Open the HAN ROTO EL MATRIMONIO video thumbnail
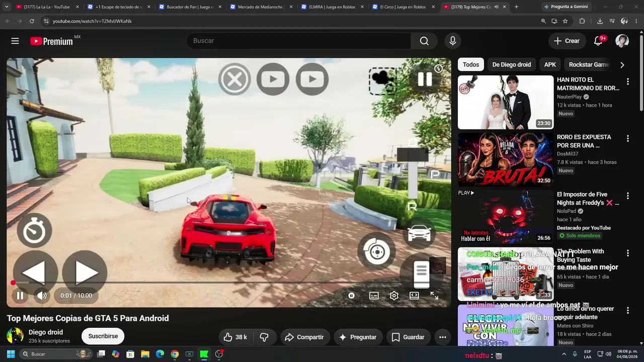This screenshot has width=644, height=362. click(506, 103)
